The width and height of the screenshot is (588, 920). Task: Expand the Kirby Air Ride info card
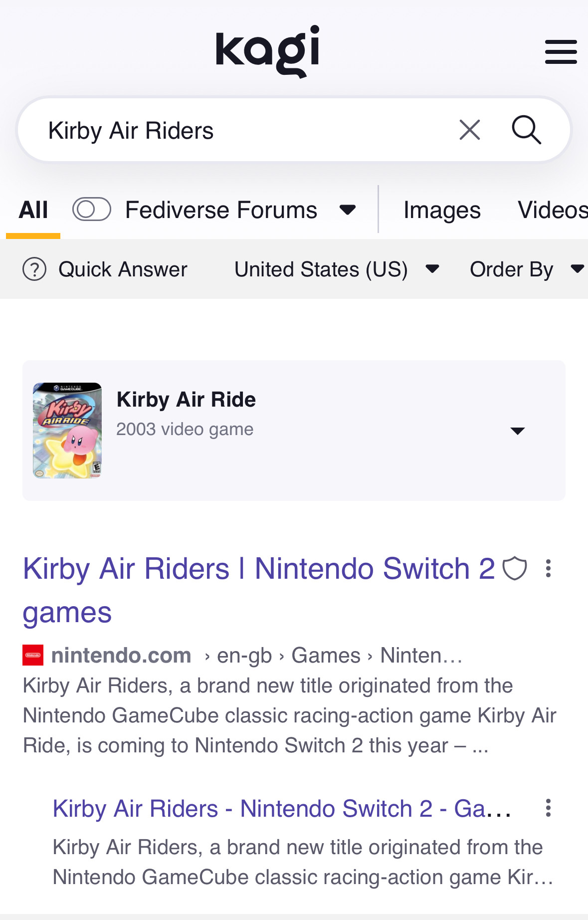518,431
